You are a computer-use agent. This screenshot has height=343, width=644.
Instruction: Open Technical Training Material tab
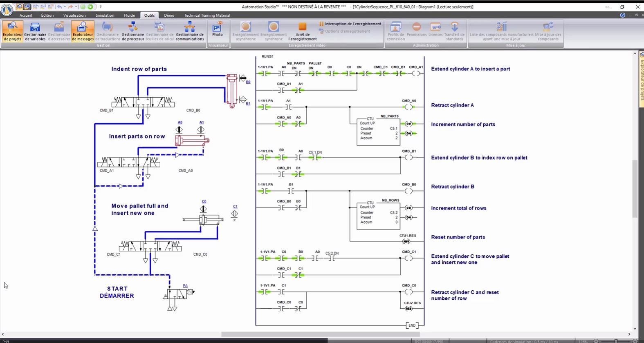[x=207, y=15]
